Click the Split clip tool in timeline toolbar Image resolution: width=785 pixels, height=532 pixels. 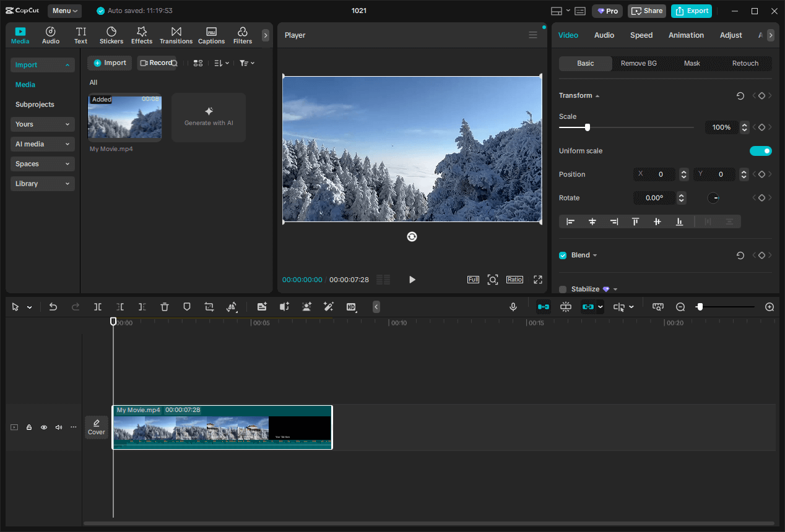[98, 307]
